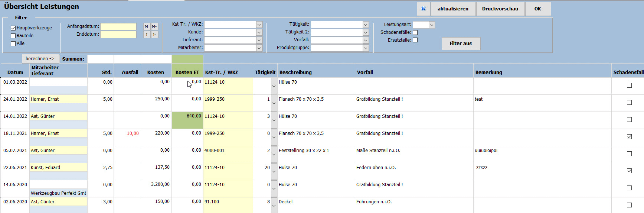644x213 pixels.
Task: Click the green 640,00 Kosten ET cell
Action: [x=187, y=120]
